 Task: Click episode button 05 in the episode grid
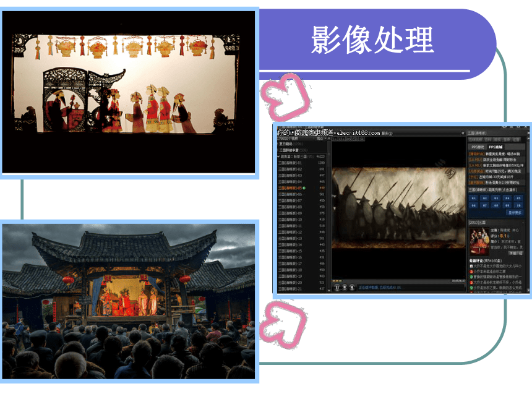(518, 198)
